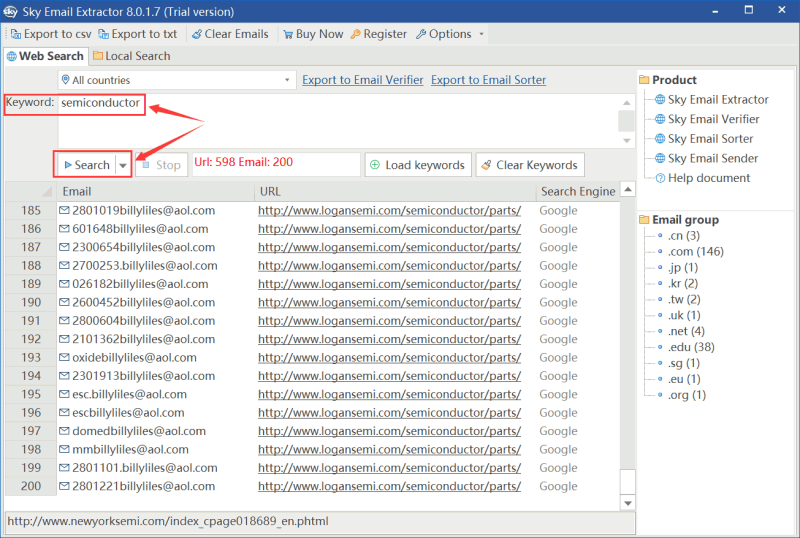Select the .kr (2) email group
This screenshot has height=538, width=800.
click(x=683, y=283)
